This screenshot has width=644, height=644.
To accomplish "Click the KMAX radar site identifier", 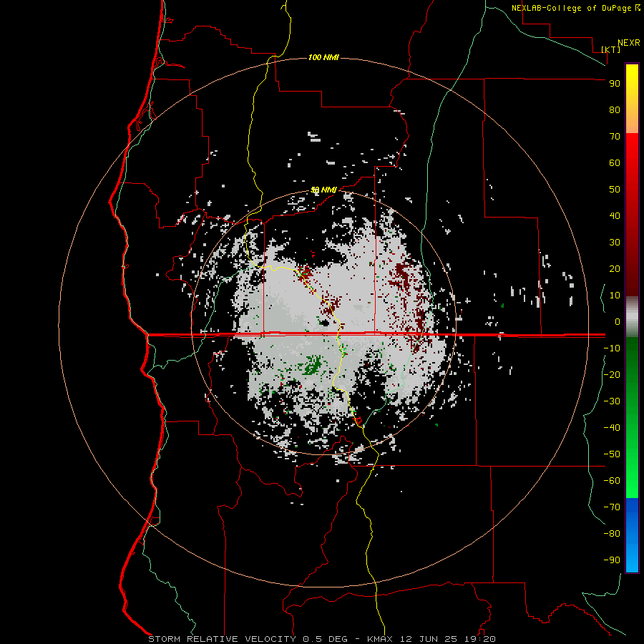I will point(380,639).
